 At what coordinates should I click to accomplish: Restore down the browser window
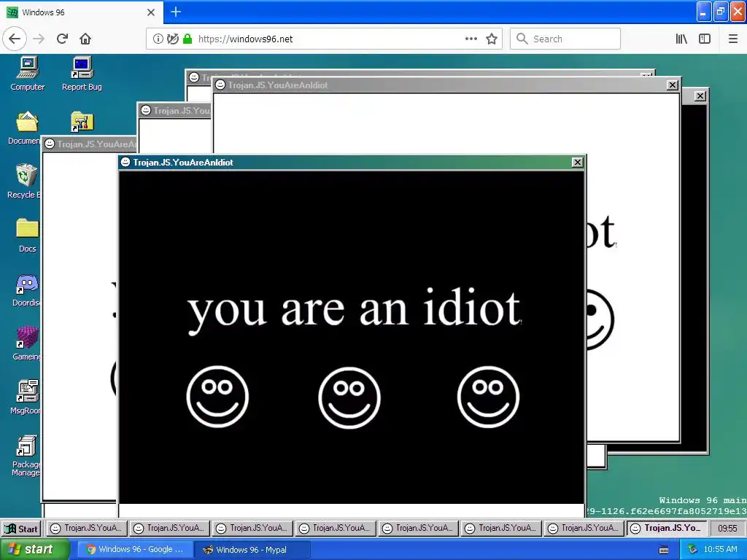721,12
